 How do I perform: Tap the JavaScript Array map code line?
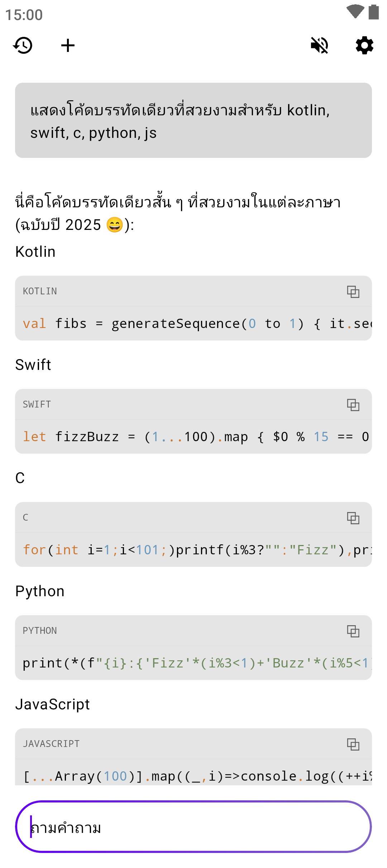(193, 776)
